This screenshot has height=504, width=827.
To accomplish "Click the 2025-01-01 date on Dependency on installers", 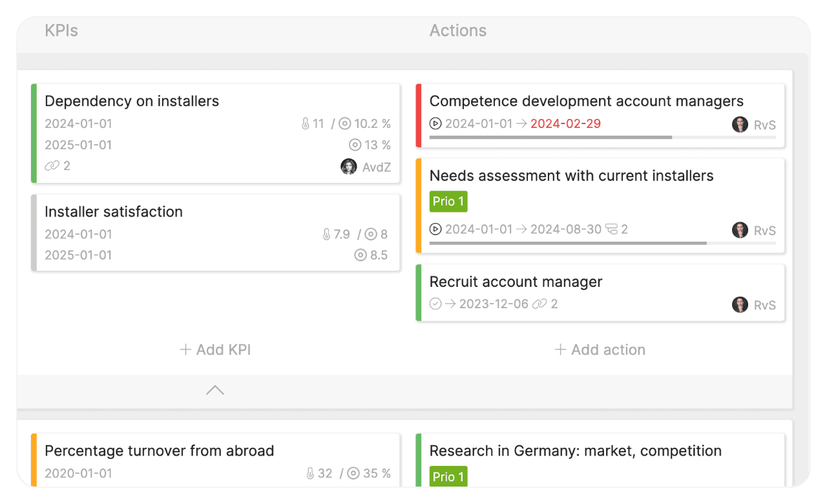I will (78, 145).
